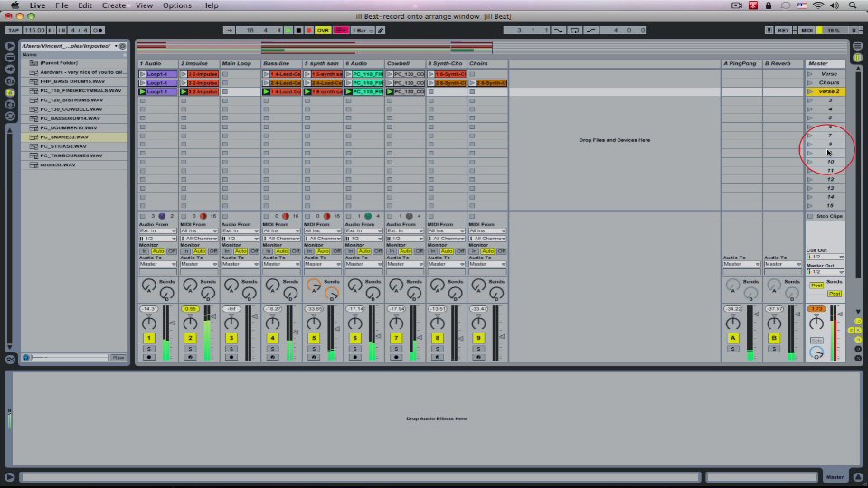Toggle track 5 activator button
This screenshot has width=868, height=488.
[314, 338]
